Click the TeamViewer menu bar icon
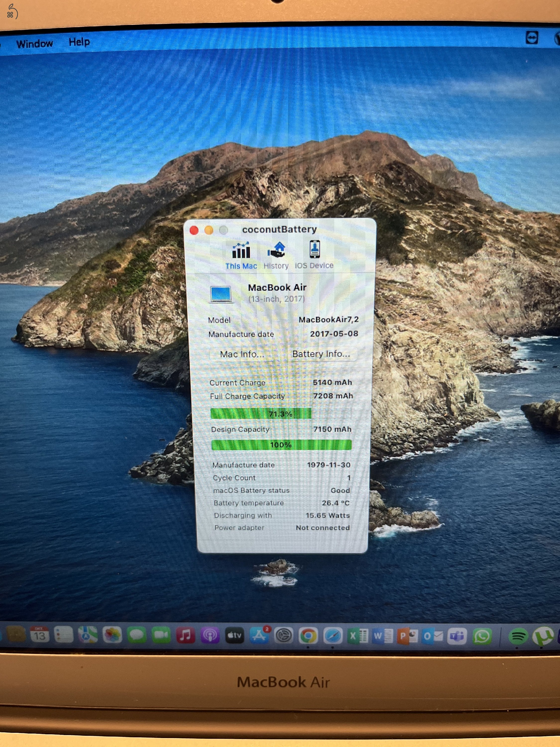 point(532,38)
